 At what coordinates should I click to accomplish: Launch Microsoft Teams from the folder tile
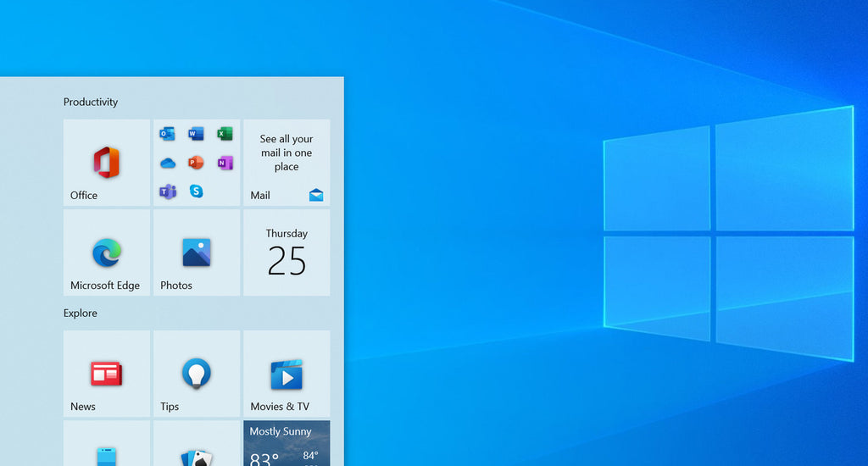pyautogui.click(x=168, y=191)
